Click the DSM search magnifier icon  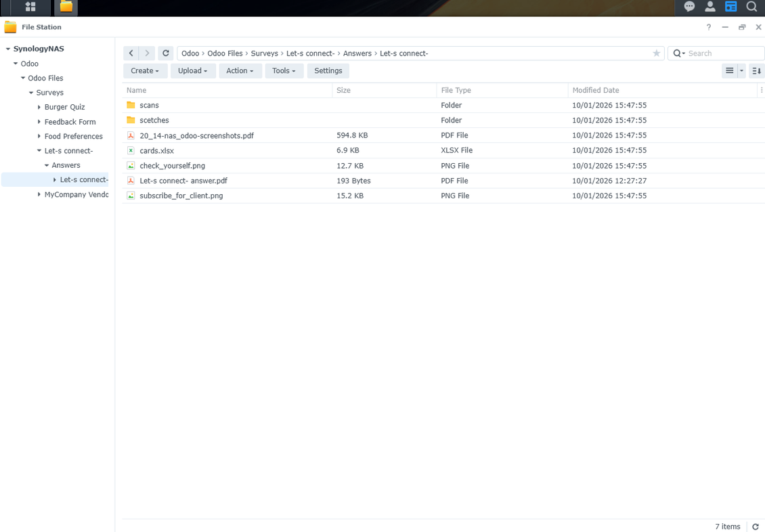click(x=751, y=7)
